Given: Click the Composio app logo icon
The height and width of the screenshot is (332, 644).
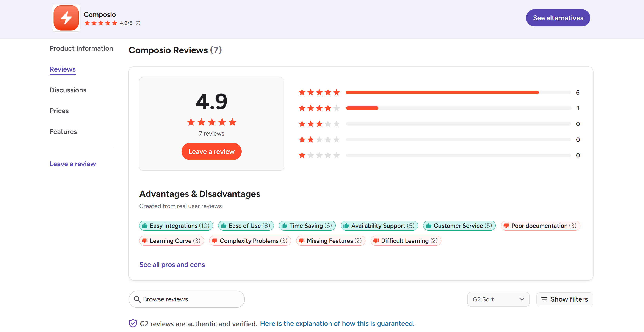Looking at the screenshot, I should pyautogui.click(x=66, y=18).
